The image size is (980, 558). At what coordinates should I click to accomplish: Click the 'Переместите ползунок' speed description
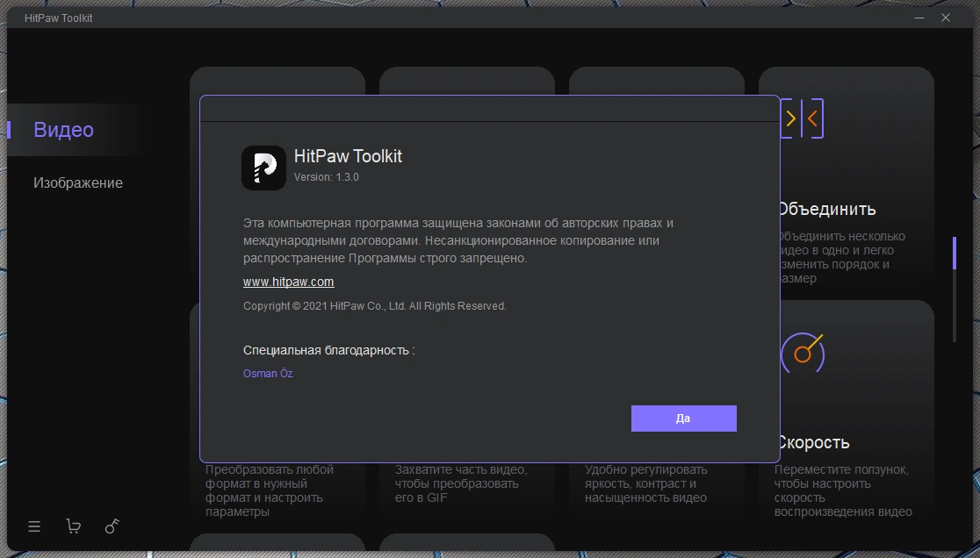(x=843, y=490)
